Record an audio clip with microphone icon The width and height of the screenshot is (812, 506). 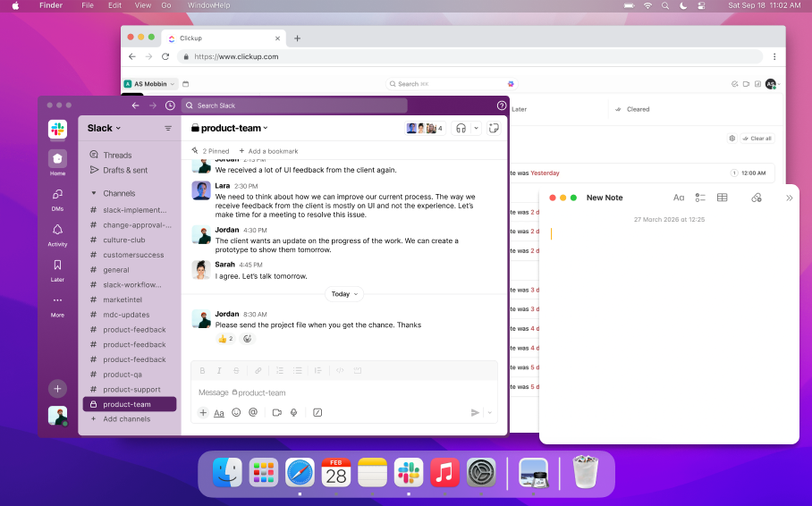(293, 412)
